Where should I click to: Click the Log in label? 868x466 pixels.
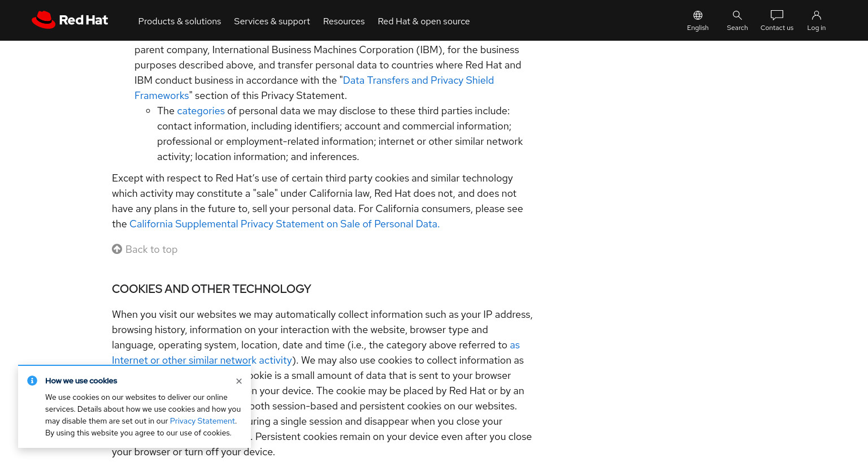coord(817,28)
